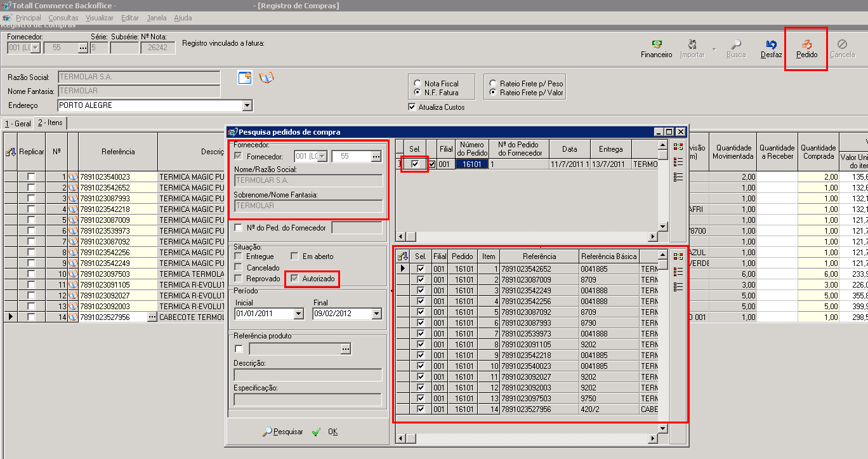This screenshot has height=459, width=868.
Task: Open the Pedido toolbar button
Action: coord(806,49)
